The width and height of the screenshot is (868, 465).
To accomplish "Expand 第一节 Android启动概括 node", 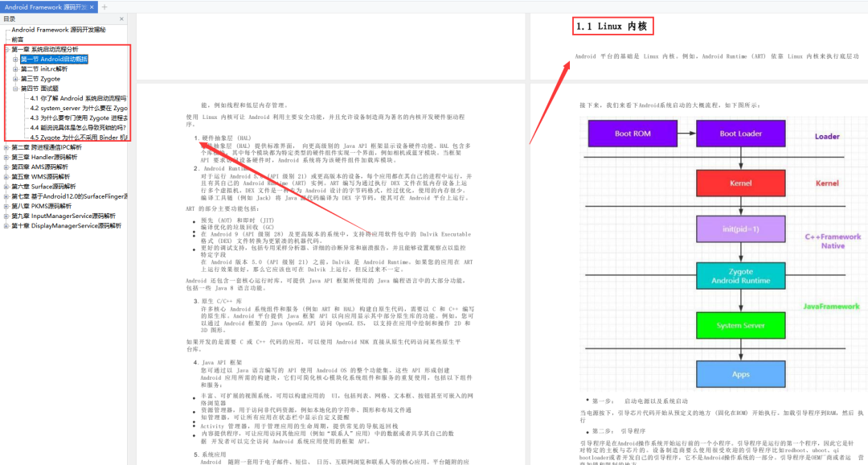I will pyautogui.click(x=15, y=60).
